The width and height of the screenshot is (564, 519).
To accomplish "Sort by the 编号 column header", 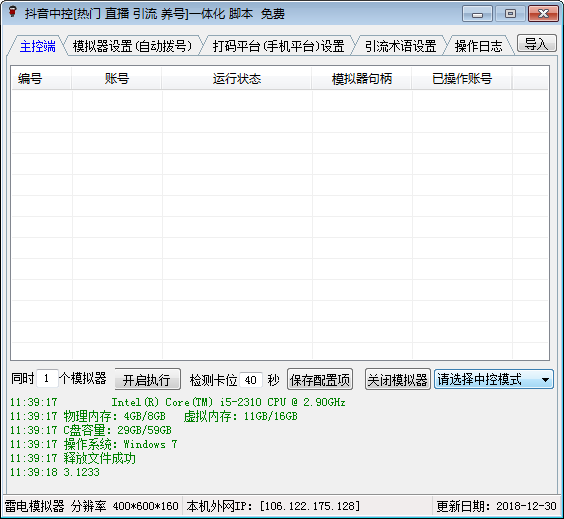I will coord(41,78).
